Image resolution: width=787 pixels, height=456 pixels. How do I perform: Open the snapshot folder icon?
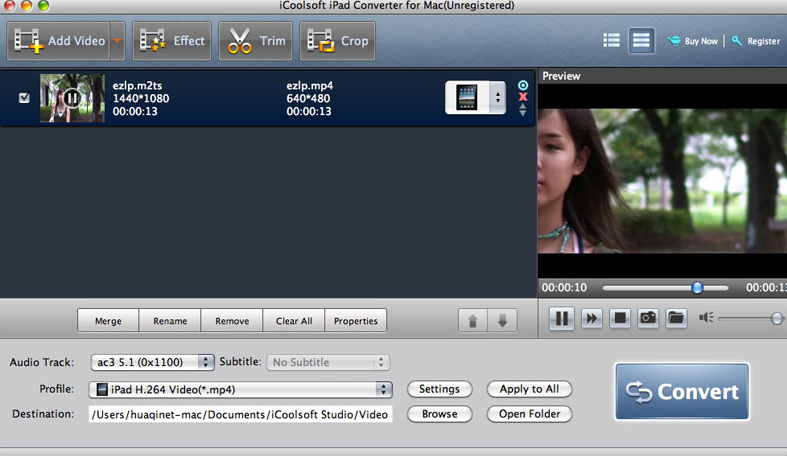[676, 318]
